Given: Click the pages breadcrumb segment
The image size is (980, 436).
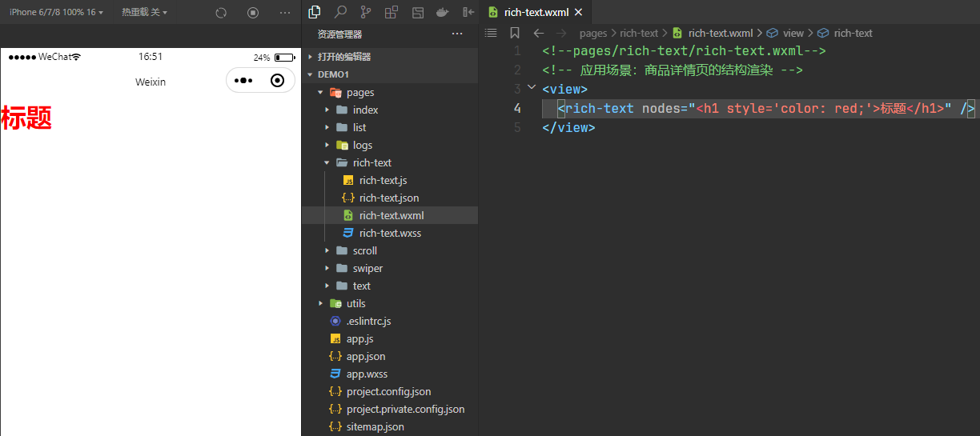Looking at the screenshot, I should tap(593, 33).
